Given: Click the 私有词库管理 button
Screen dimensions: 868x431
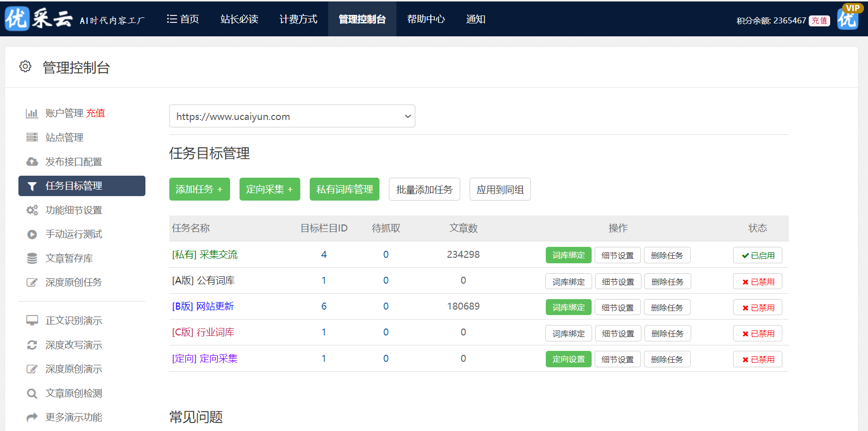Looking at the screenshot, I should [344, 189].
